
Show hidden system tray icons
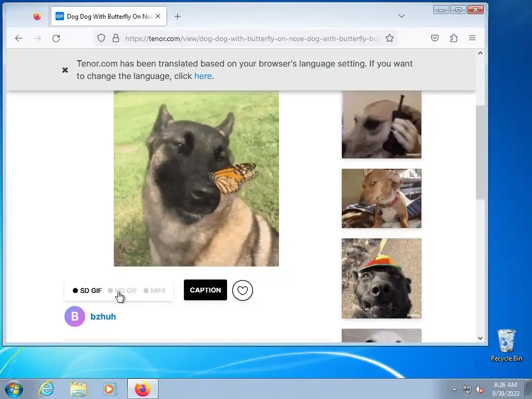(454, 389)
